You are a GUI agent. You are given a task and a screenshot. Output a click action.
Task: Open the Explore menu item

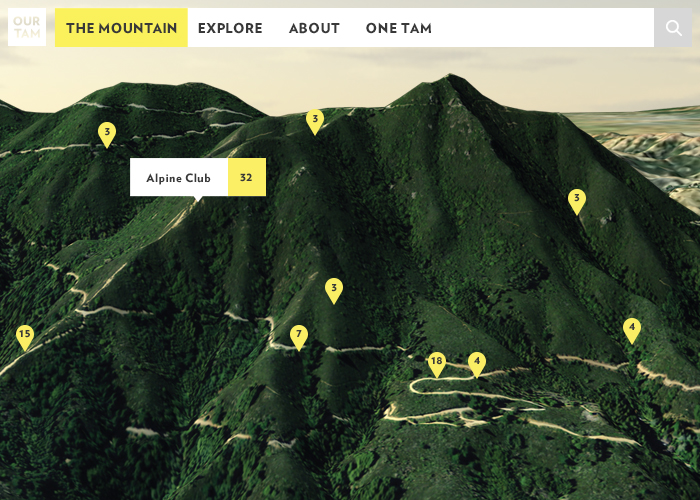click(x=230, y=28)
